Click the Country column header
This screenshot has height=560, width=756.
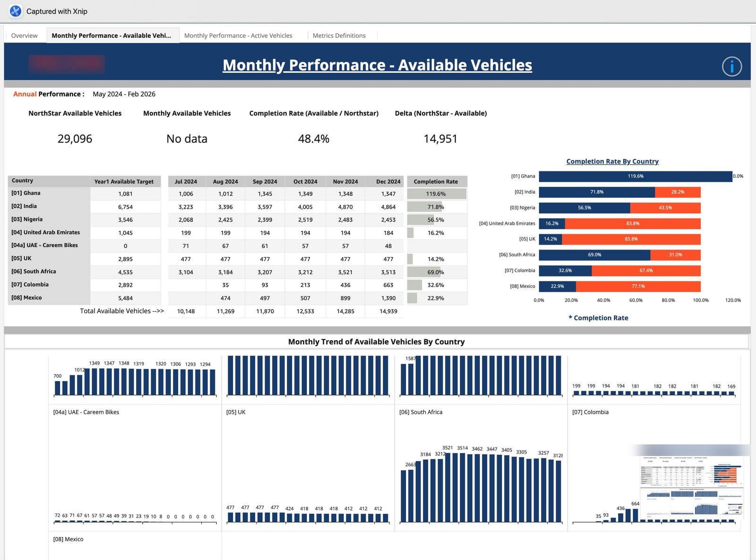coord(49,181)
